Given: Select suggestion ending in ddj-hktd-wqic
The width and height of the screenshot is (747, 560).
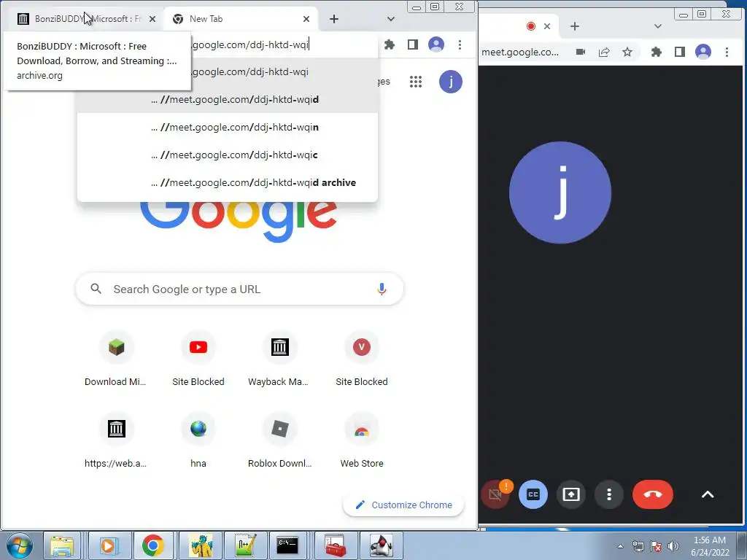Looking at the screenshot, I should (228, 155).
